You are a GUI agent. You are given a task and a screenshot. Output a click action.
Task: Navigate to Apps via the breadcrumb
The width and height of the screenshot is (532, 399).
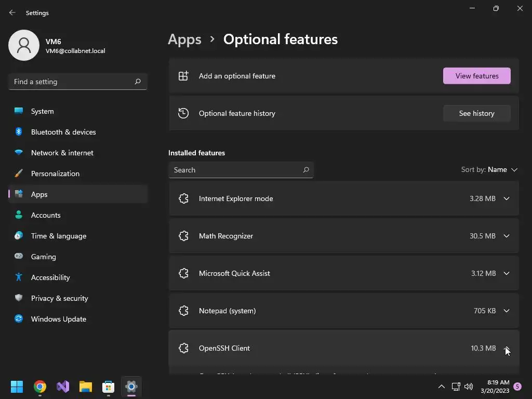[184, 39]
